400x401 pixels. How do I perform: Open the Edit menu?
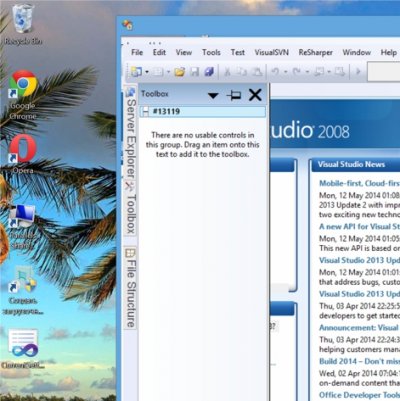point(159,52)
